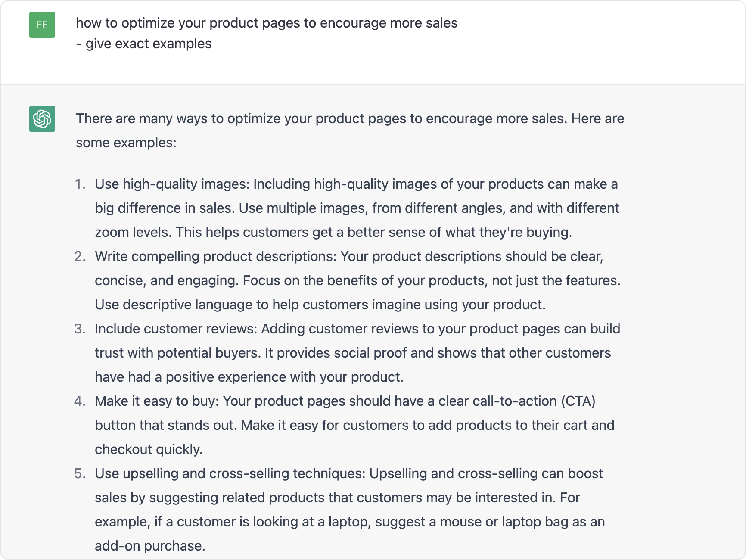
Task: Click the number 3 list marker
Action: pos(80,329)
